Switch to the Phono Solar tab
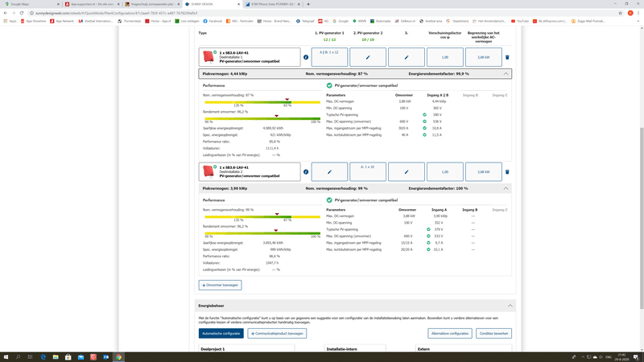The width and height of the screenshot is (644, 362). coord(272,4)
